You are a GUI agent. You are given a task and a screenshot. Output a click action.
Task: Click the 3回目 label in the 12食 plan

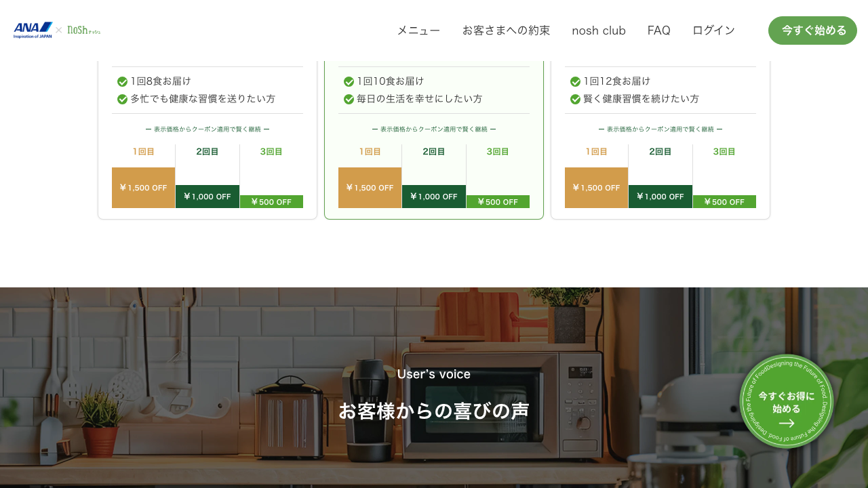coord(724,152)
